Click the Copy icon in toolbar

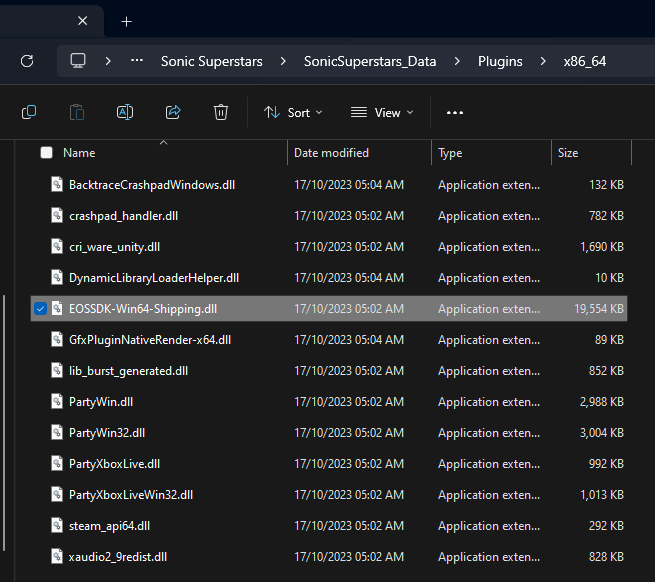pos(29,112)
